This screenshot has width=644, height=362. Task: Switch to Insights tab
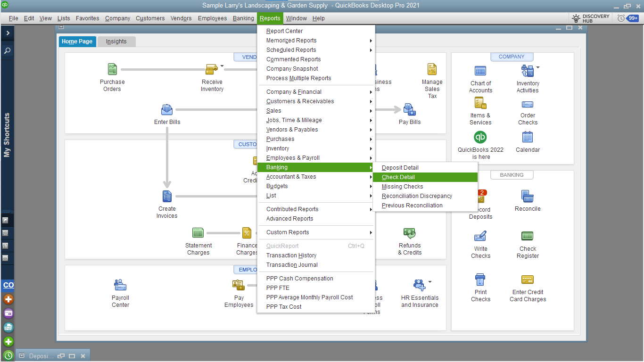[116, 41]
